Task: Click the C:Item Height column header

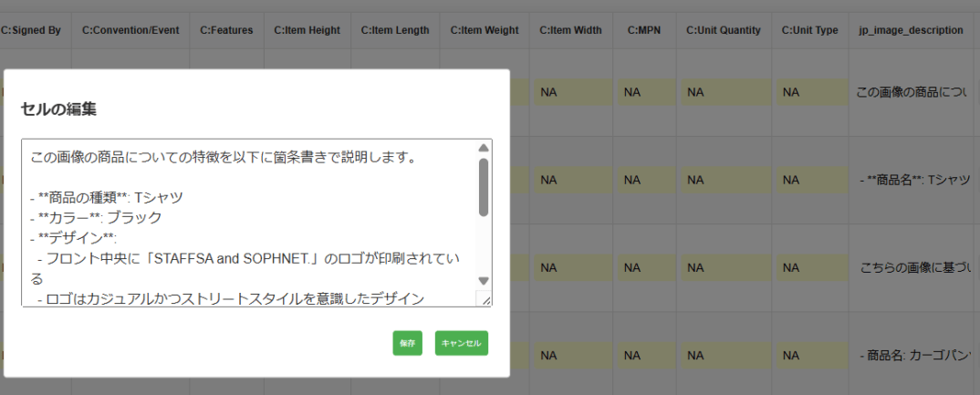Action: [x=307, y=30]
